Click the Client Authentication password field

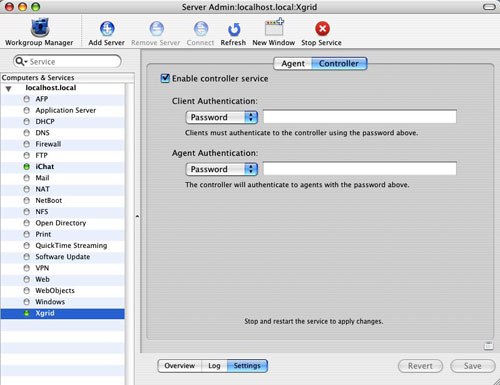pos(360,117)
